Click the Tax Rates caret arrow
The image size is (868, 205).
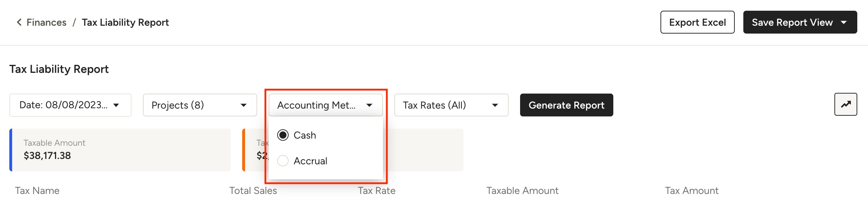(x=495, y=105)
